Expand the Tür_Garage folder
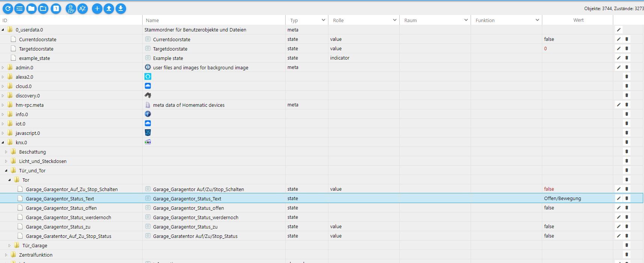 point(9,245)
